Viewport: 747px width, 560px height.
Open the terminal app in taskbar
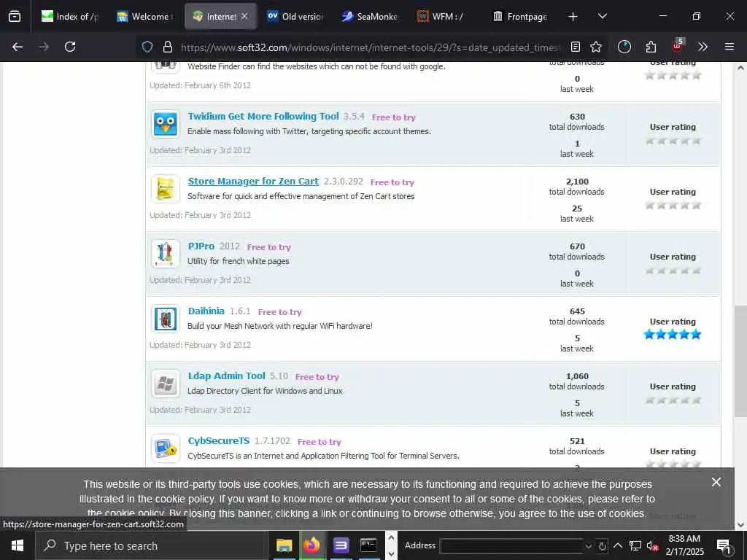[x=368, y=545]
